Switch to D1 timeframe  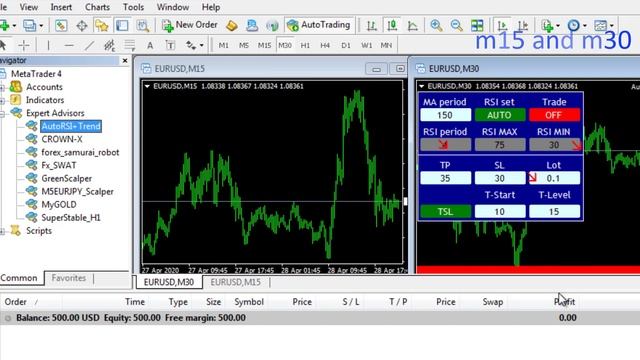point(346,45)
